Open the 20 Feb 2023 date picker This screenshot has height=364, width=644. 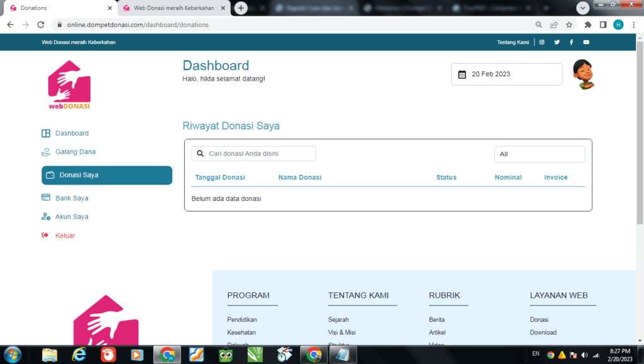[x=506, y=74]
